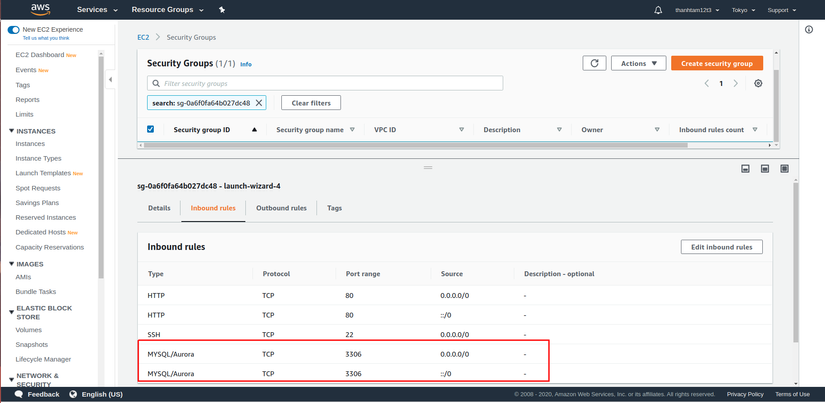Click the pin shortcuts icon in navbar
825x403 pixels.
[x=222, y=10]
